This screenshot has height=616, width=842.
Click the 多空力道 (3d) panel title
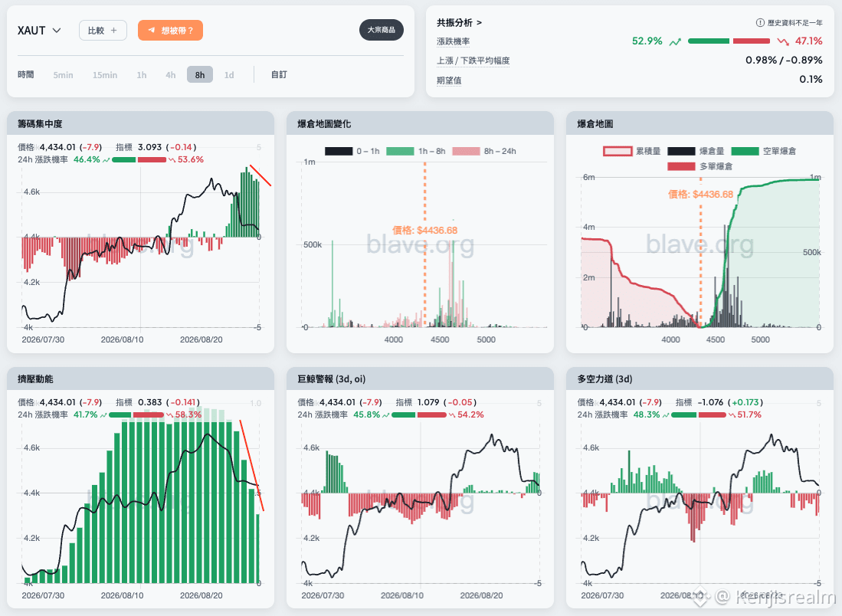pos(604,379)
